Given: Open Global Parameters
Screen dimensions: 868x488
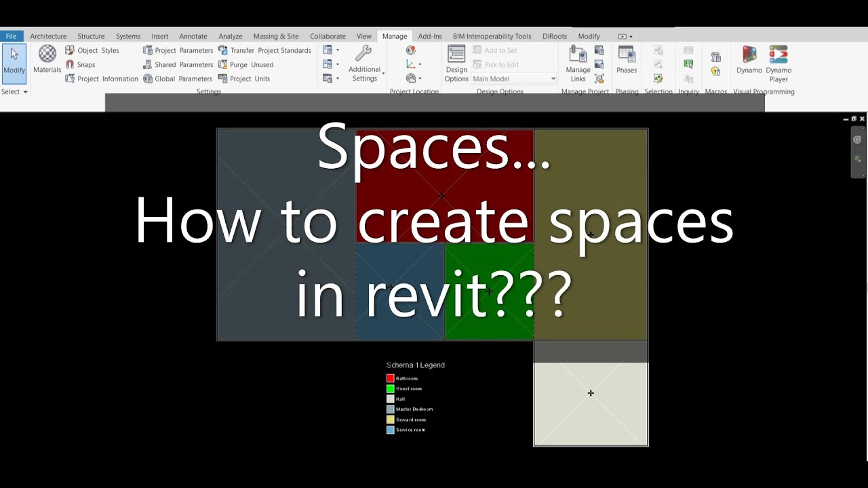Looking at the screenshot, I should pyautogui.click(x=178, y=79).
